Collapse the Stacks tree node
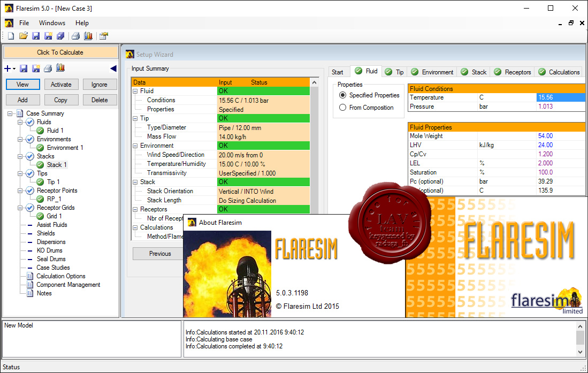 (x=20, y=156)
